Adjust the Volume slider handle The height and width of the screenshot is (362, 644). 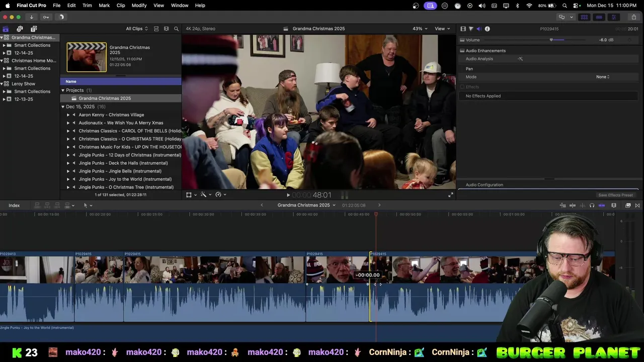[x=551, y=40]
